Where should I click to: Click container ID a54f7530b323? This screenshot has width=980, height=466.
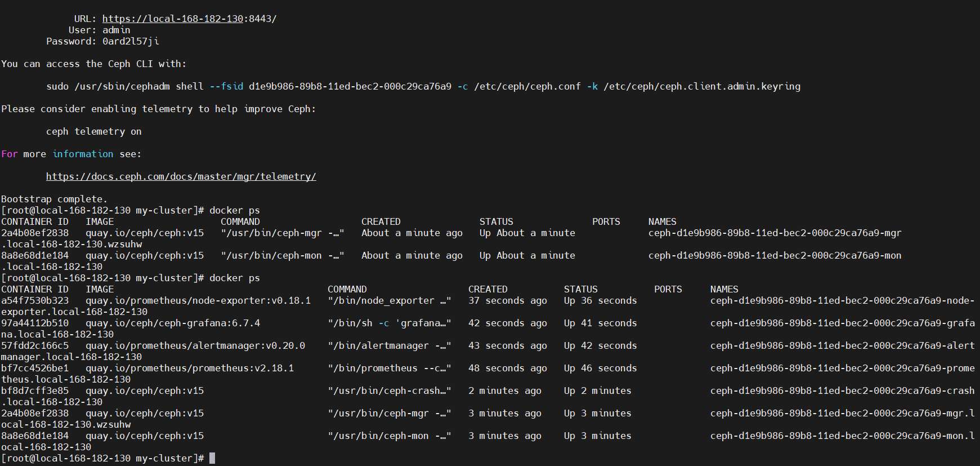click(35, 300)
